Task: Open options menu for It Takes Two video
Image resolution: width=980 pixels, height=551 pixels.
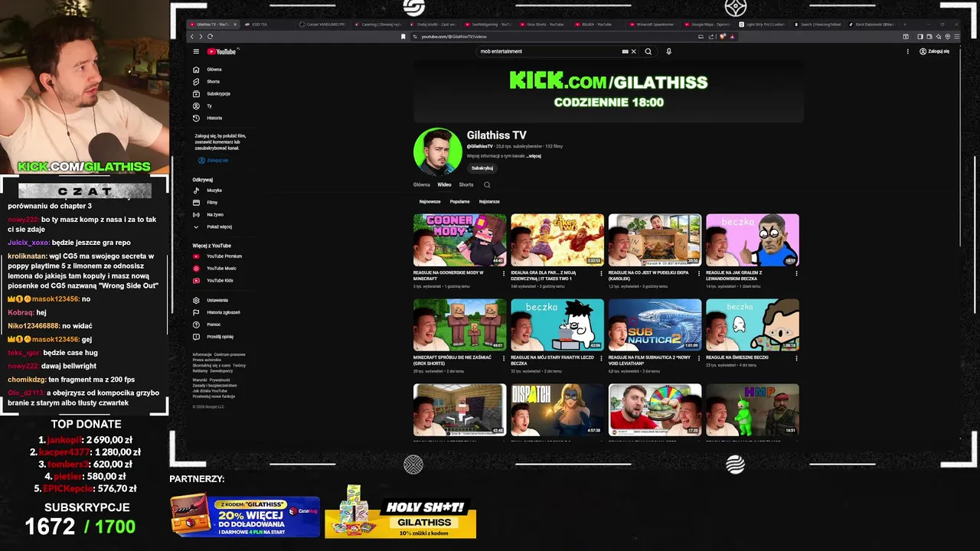Action: [601, 273]
